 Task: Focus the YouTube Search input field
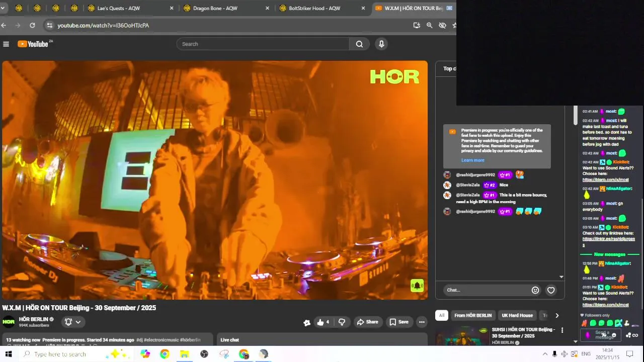click(263, 44)
